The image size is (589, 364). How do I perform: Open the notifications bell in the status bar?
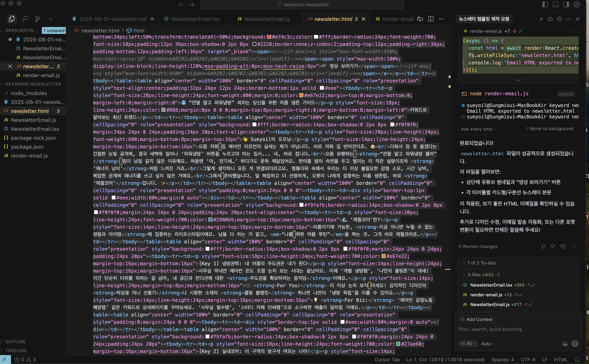577,359
